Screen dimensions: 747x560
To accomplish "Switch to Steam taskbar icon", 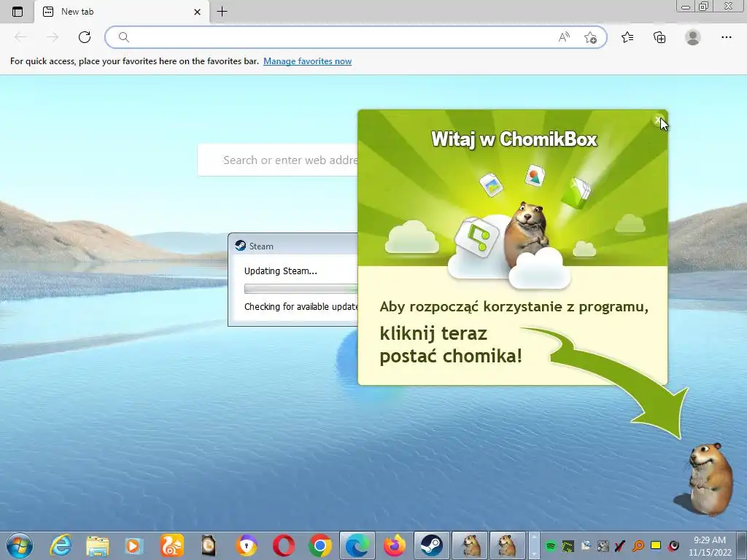I will point(432,545).
